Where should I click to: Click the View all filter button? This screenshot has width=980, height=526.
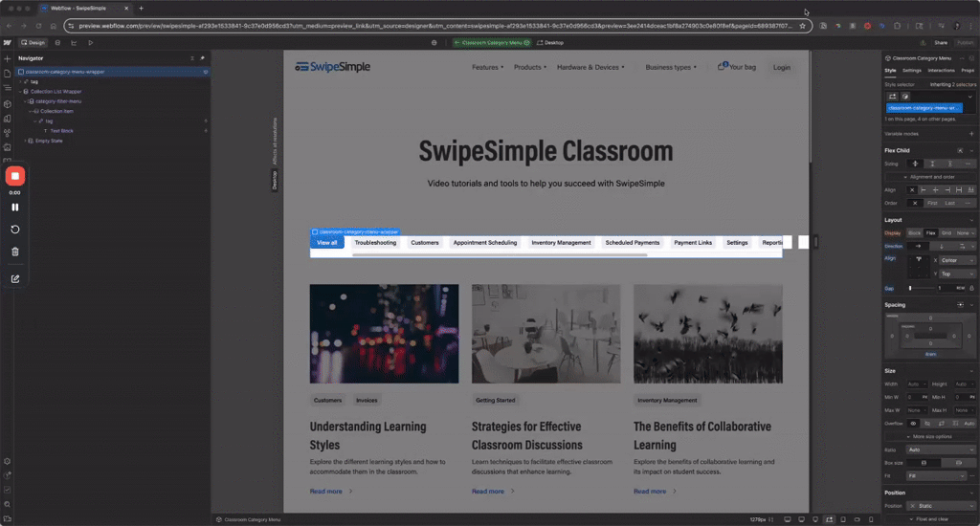[327, 242]
